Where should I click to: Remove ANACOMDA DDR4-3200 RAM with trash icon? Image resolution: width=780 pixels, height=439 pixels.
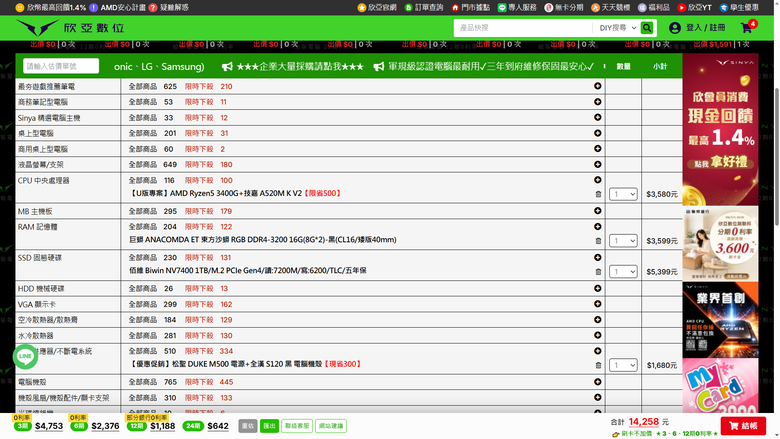(598, 241)
